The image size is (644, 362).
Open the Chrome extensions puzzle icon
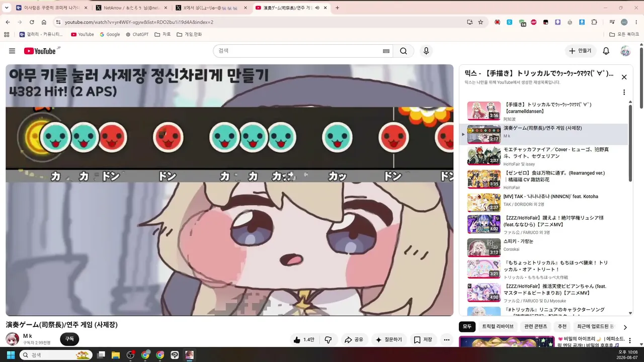point(594,22)
